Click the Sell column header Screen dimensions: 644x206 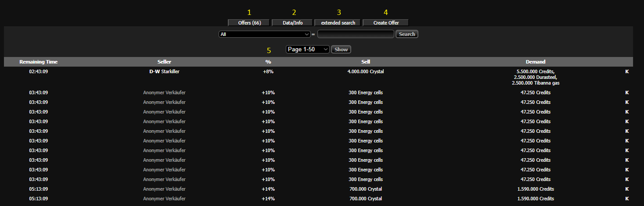point(366,62)
